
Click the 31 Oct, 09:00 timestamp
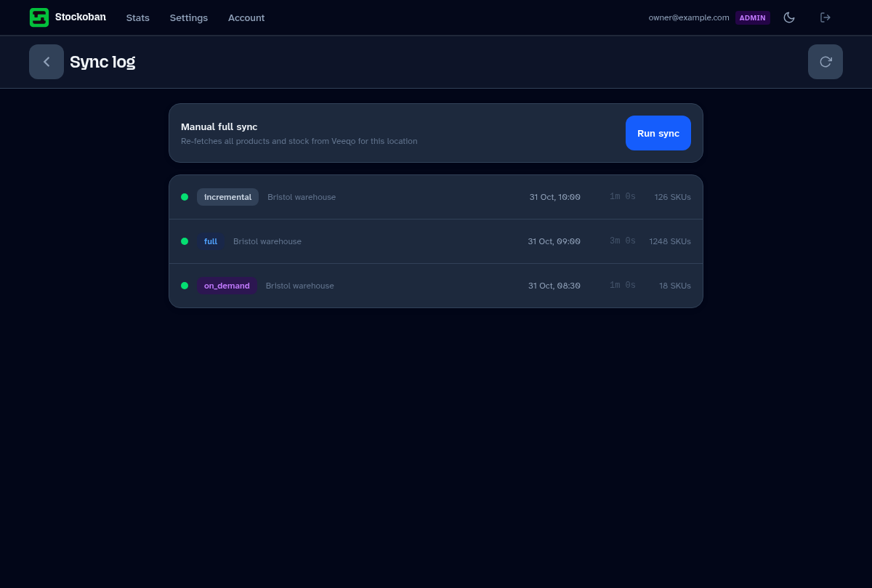[554, 241]
